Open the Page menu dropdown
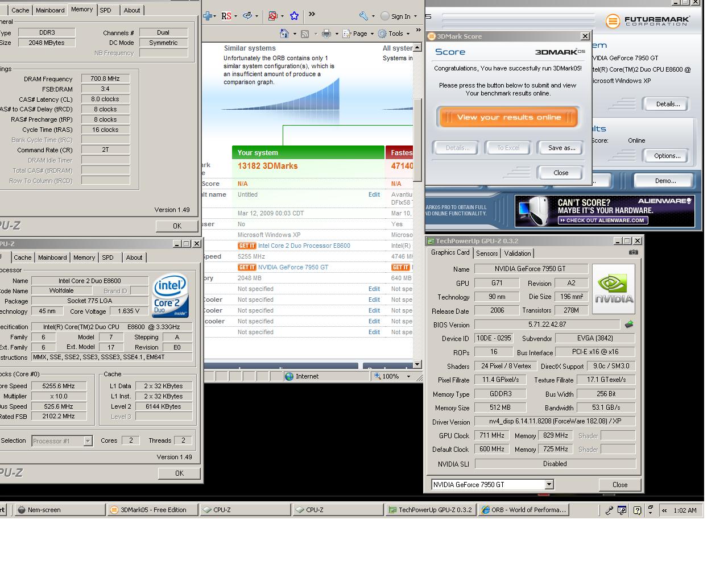This screenshot has width=728, height=582. pos(372,34)
